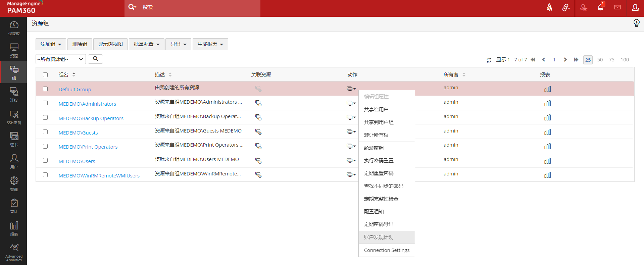This screenshot has height=265, width=644.
Task: Open report chart icon for MEDEMO\Guests
Action: [547, 132]
